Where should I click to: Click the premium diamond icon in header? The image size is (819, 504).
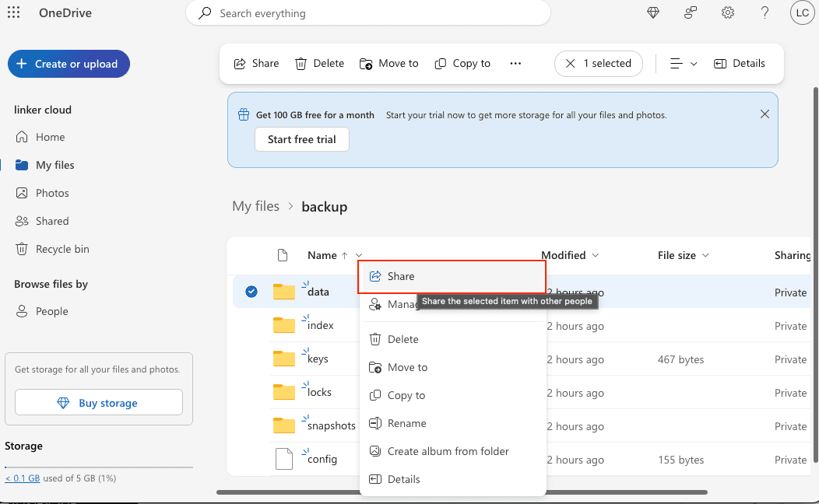pyautogui.click(x=654, y=12)
